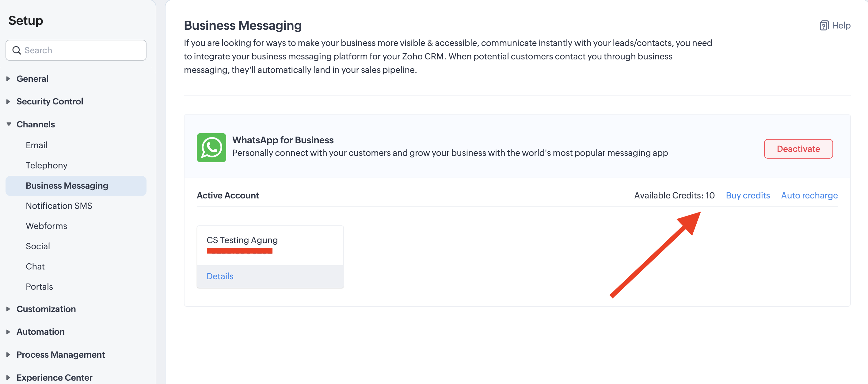Click the Help book icon
Screen dimensions: 868x384
[x=824, y=26]
